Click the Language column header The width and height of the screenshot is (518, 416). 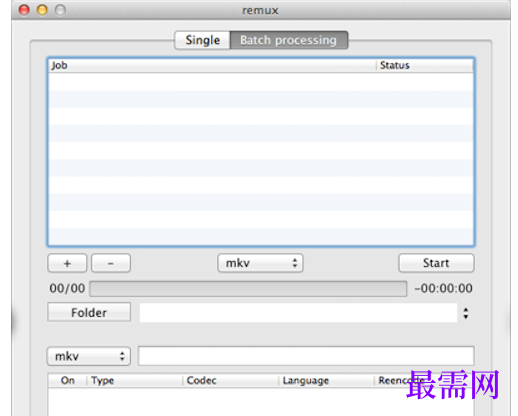327,380
